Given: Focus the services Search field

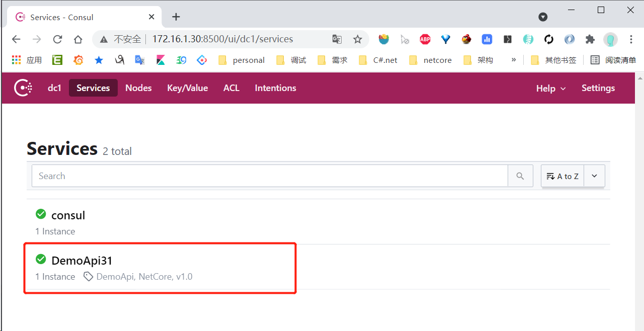Looking at the screenshot, I should click(270, 176).
